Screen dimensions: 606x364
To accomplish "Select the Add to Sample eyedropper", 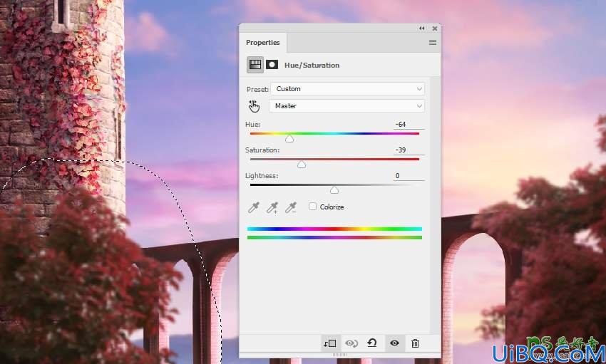I will [x=272, y=207].
